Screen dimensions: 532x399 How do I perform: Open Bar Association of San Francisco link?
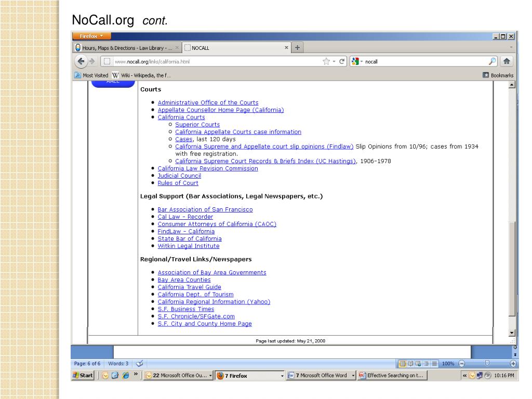point(205,209)
